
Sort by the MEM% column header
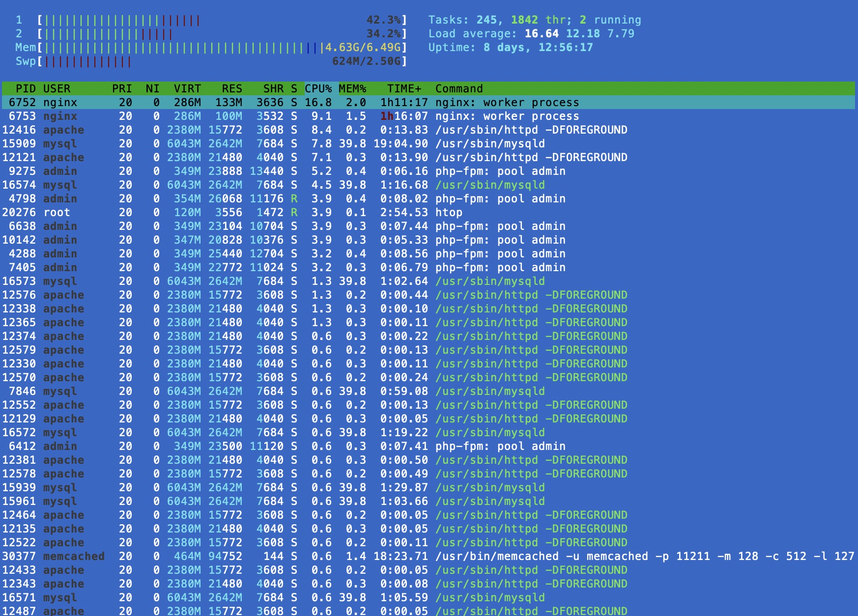pyautogui.click(x=352, y=88)
